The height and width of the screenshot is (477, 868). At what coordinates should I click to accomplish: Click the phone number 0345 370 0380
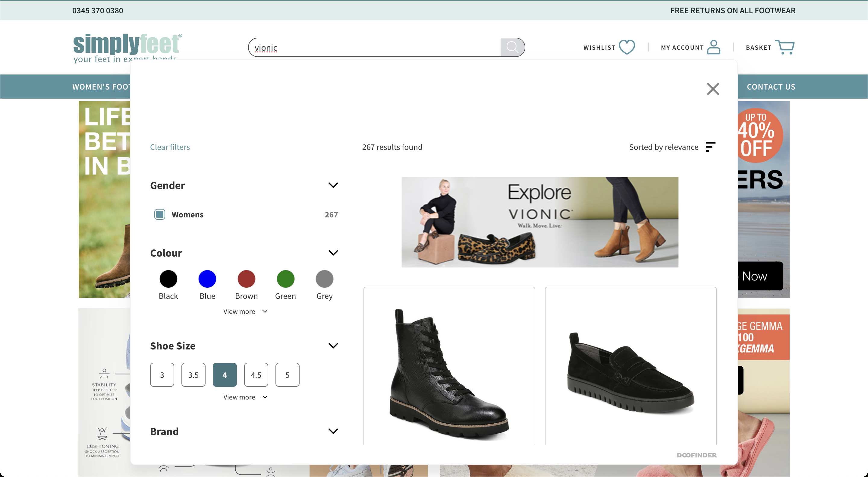click(98, 11)
